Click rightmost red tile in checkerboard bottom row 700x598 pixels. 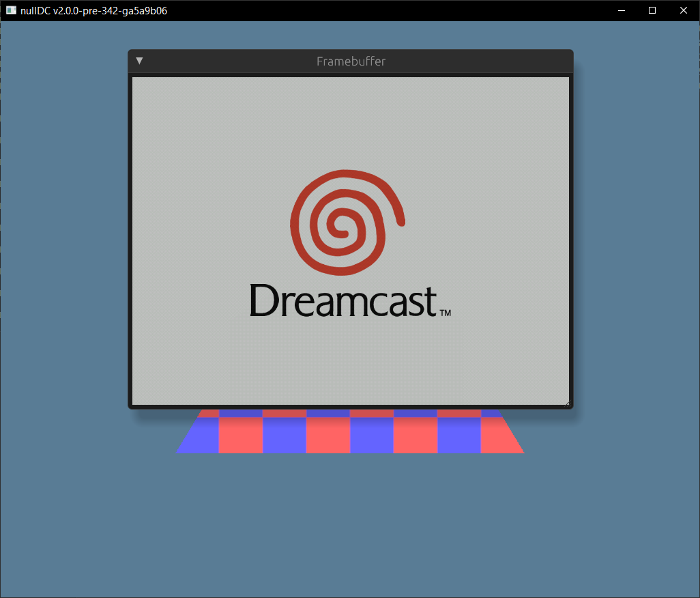pos(499,436)
